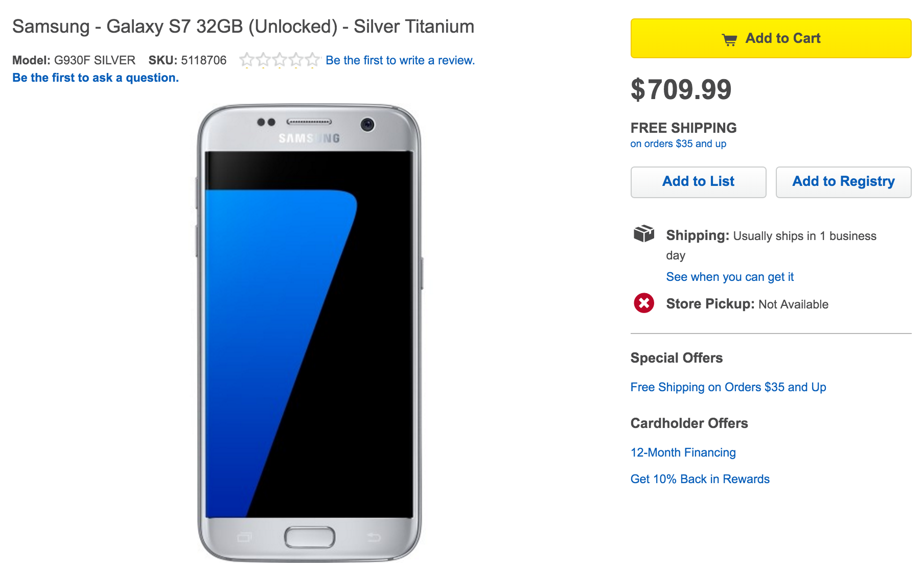Click the fourth review star
This screenshot has width=924, height=572.
pyautogui.click(x=296, y=60)
